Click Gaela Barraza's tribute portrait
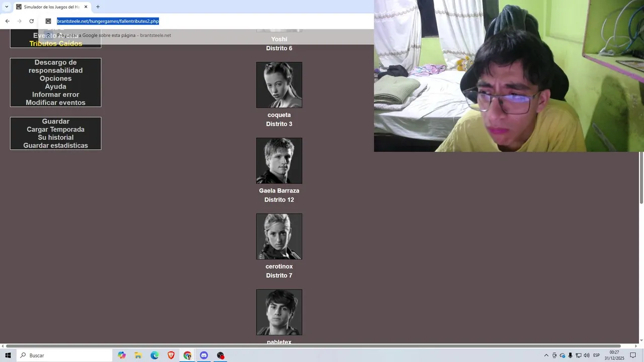The height and width of the screenshot is (362, 644). (x=279, y=161)
